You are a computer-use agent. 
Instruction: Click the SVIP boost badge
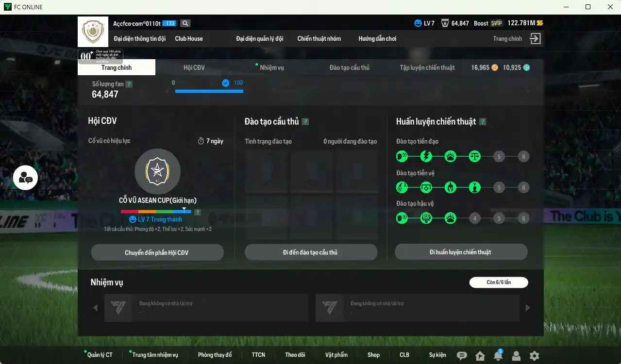[496, 23]
